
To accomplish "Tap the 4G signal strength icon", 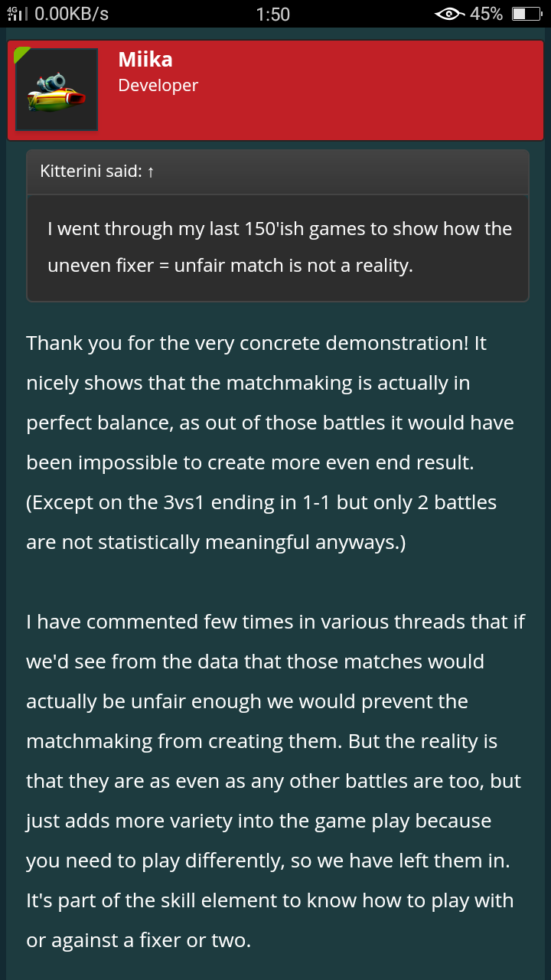I will coord(17,14).
